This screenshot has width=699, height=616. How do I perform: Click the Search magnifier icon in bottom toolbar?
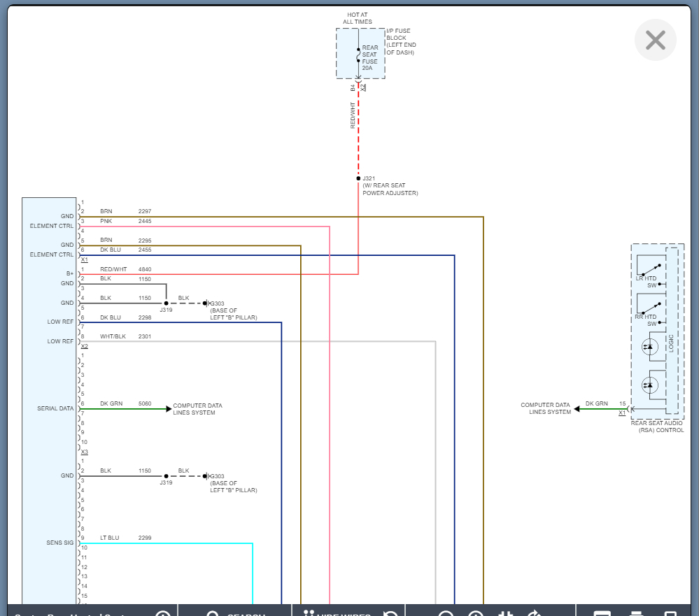[x=213, y=613]
